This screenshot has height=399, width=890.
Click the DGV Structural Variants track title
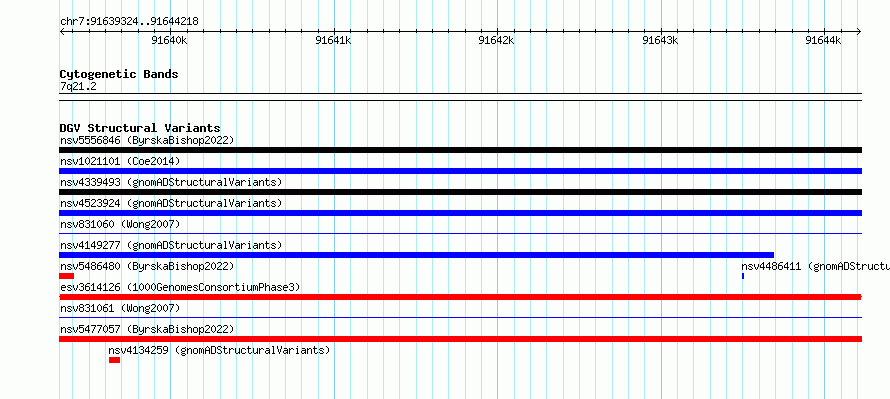140,128
